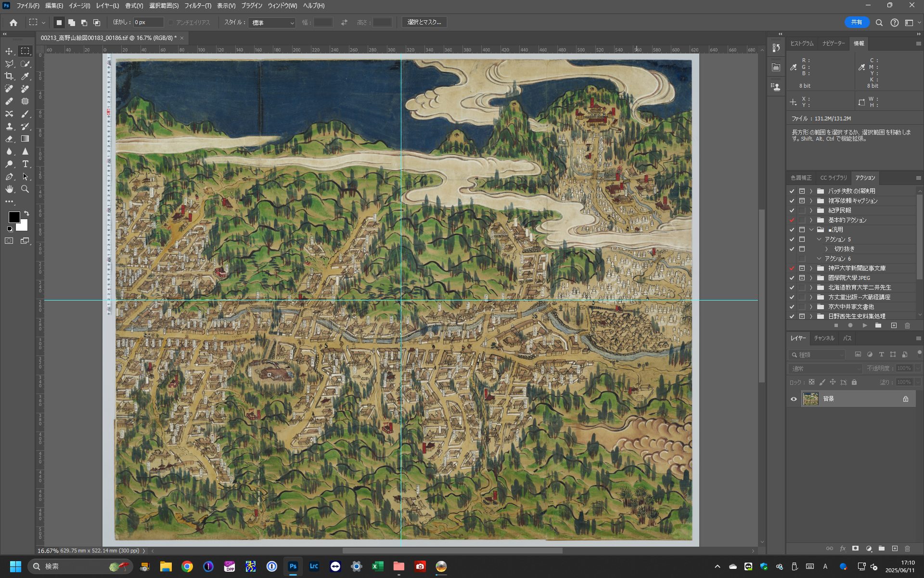Select the Clone Stamp tool
924x578 pixels.
(9, 126)
